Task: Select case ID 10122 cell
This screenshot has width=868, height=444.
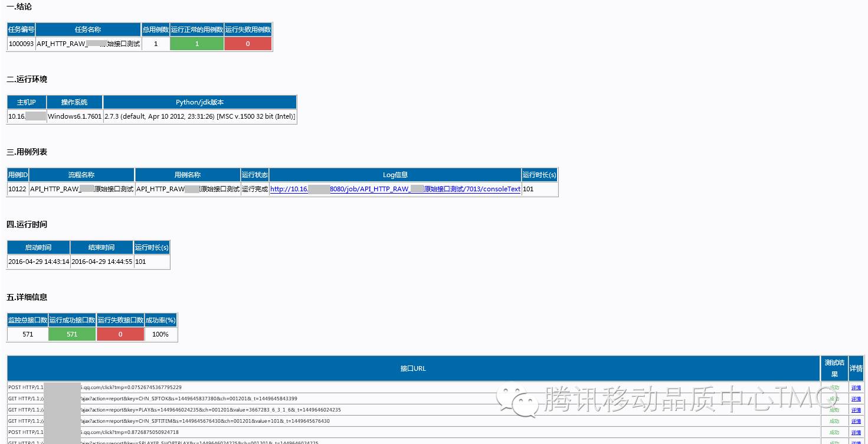Action: pyautogui.click(x=18, y=189)
